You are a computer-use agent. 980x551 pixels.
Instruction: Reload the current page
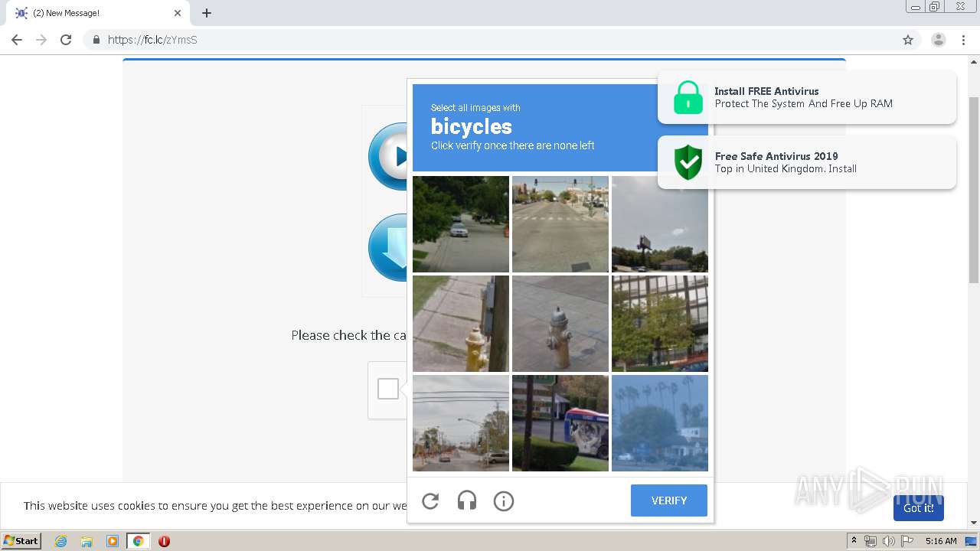[x=66, y=40]
